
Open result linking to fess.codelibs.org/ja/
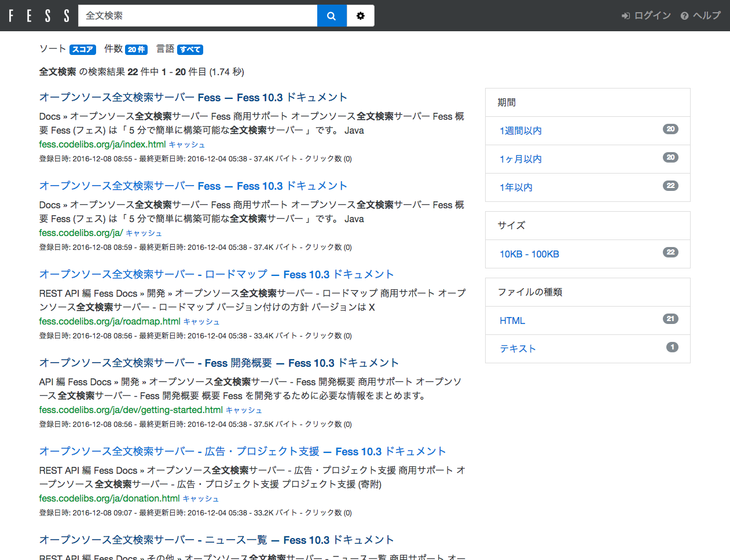[193, 186]
